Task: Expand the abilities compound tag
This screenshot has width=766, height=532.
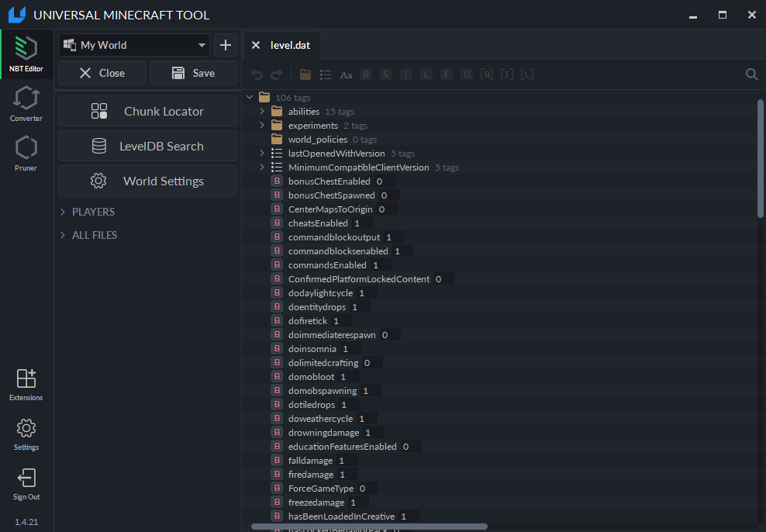Action: (x=262, y=112)
